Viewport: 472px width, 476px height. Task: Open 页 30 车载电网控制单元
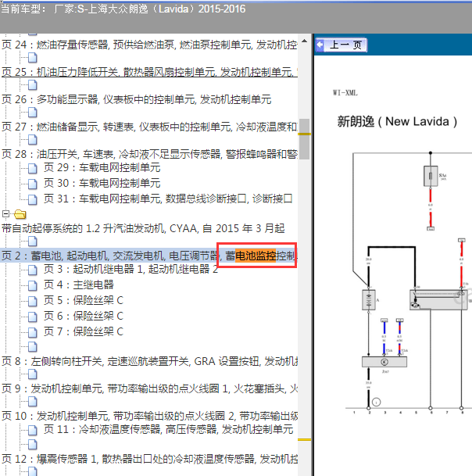(102, 183)
